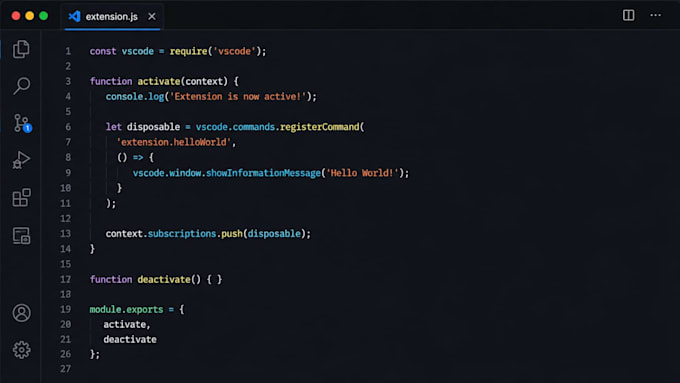Split the editor to the right
The image size is (680, 383).
(x=628, y=15)
